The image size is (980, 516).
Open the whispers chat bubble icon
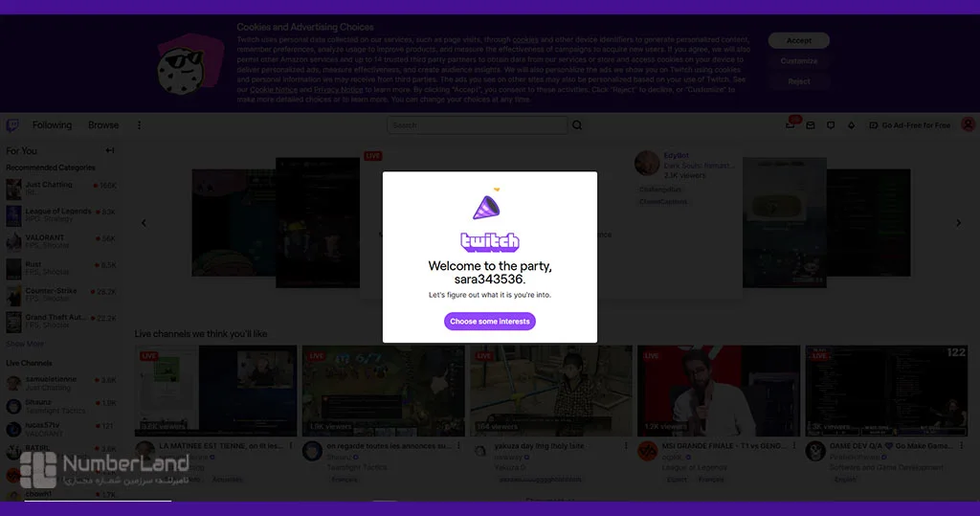(831, 125)
